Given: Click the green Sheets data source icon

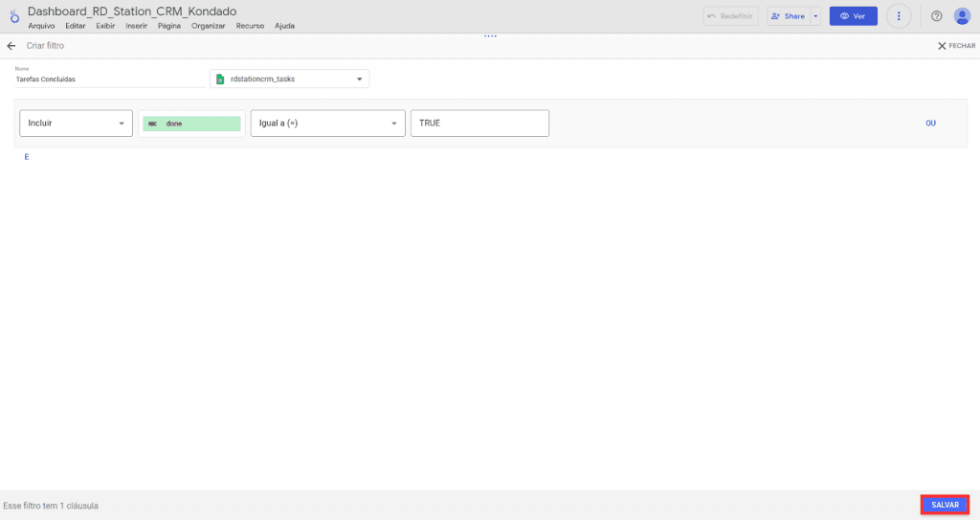Looking at the screenshot, I should coord(220,79).
